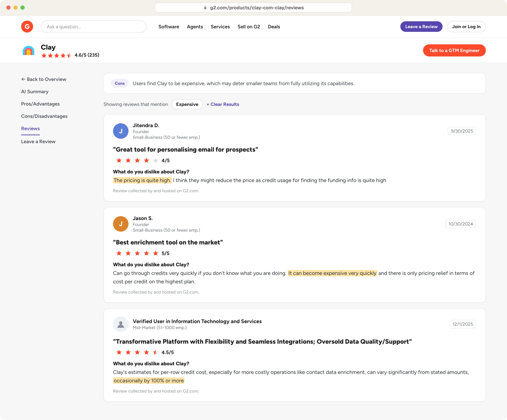The height and width of the screenshot is (420, 507).
Task: Open Pros/Advantages in sidebar
Action: (40, 104)
